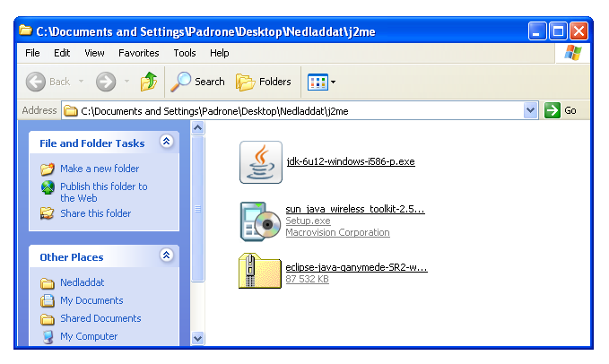Select the eclipse zip archive icon
Viewport: 609px width, 364px height.
point(260,271)
